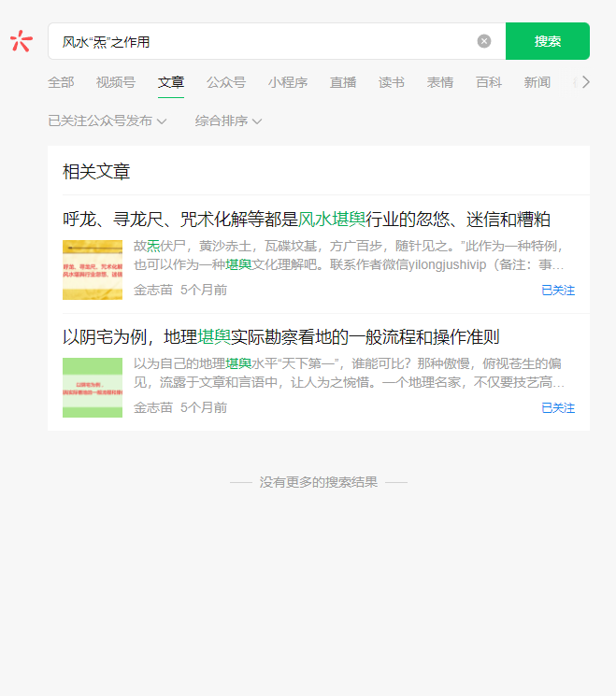Click the 没有更多的搜索结果 footer text

[319, 482]
